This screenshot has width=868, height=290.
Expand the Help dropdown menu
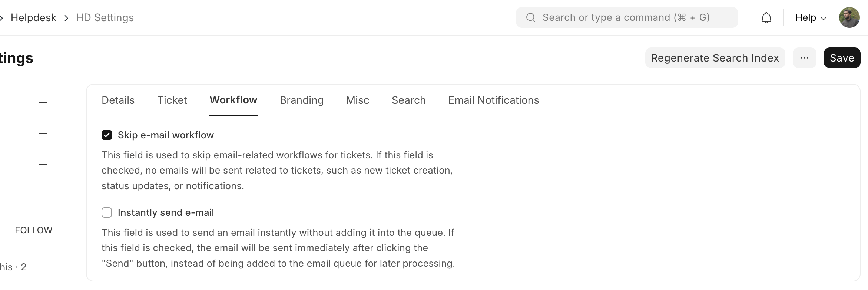[811, 17]
